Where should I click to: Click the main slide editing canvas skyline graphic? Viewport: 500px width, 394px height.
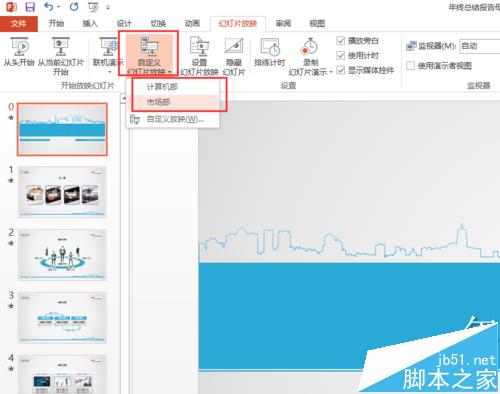[349, 242]
